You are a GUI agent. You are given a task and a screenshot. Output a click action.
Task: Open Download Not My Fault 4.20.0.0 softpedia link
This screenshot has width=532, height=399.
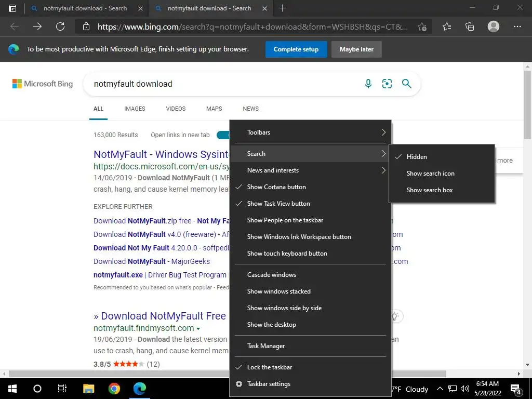[x=162, y=248]
